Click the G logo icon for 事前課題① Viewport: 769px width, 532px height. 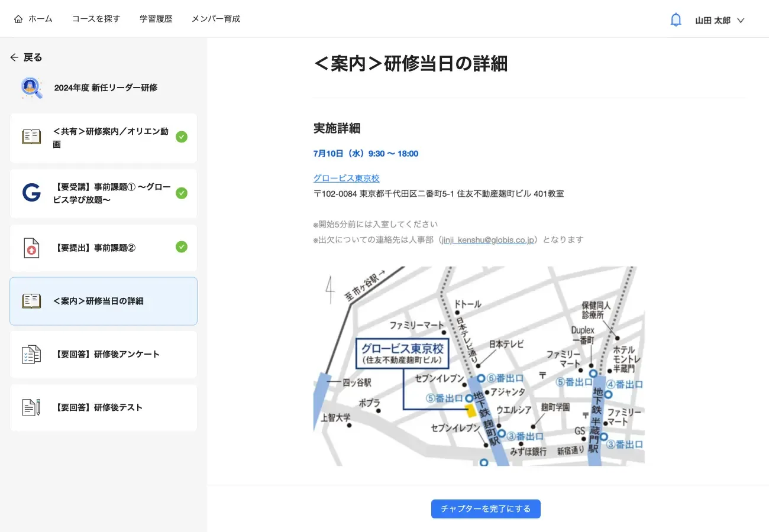click(x=31, y=193)
